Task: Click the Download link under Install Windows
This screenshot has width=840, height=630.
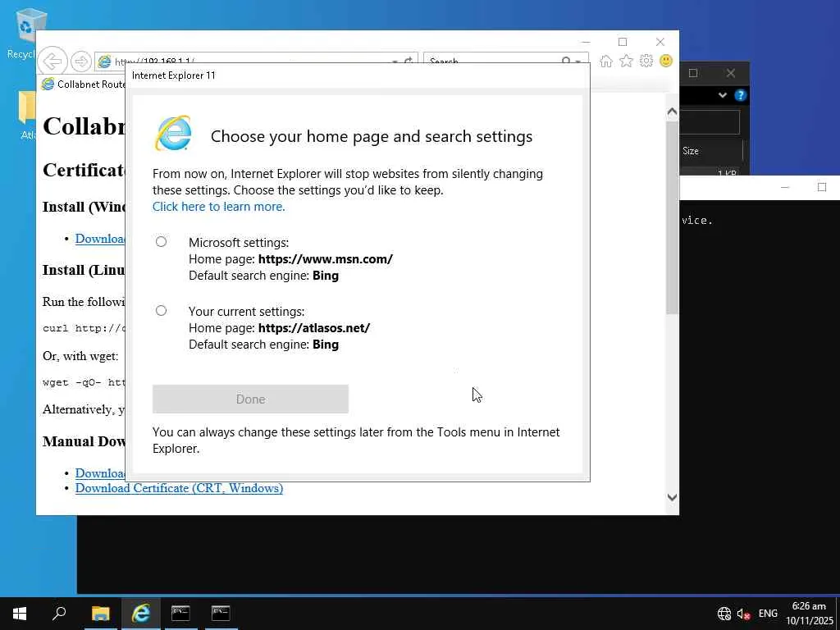Action: (x=100, y=239)
